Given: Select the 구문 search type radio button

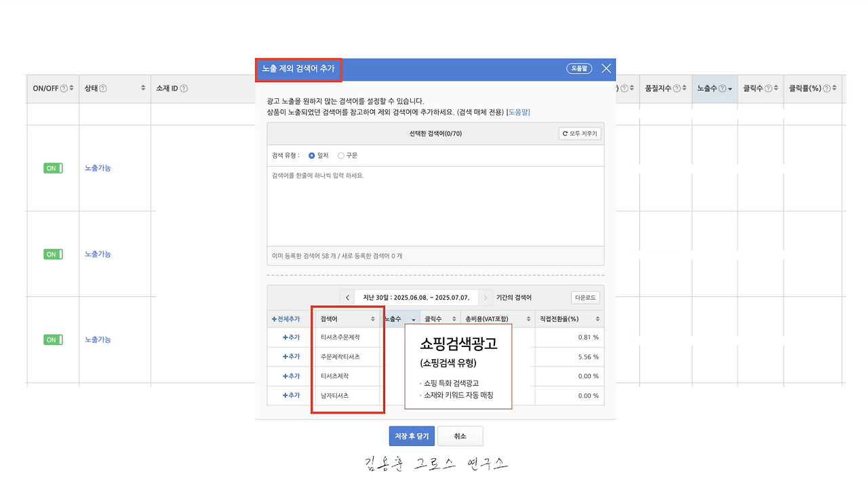Looking at the screenshot, I should [x=341, y=155].
